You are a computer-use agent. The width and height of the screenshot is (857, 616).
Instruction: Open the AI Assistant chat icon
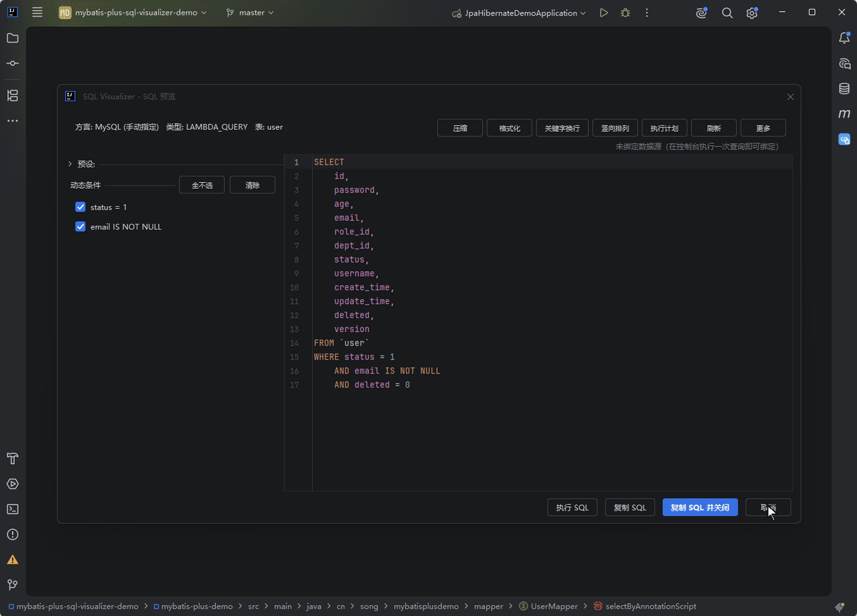(x=845, y=64)
